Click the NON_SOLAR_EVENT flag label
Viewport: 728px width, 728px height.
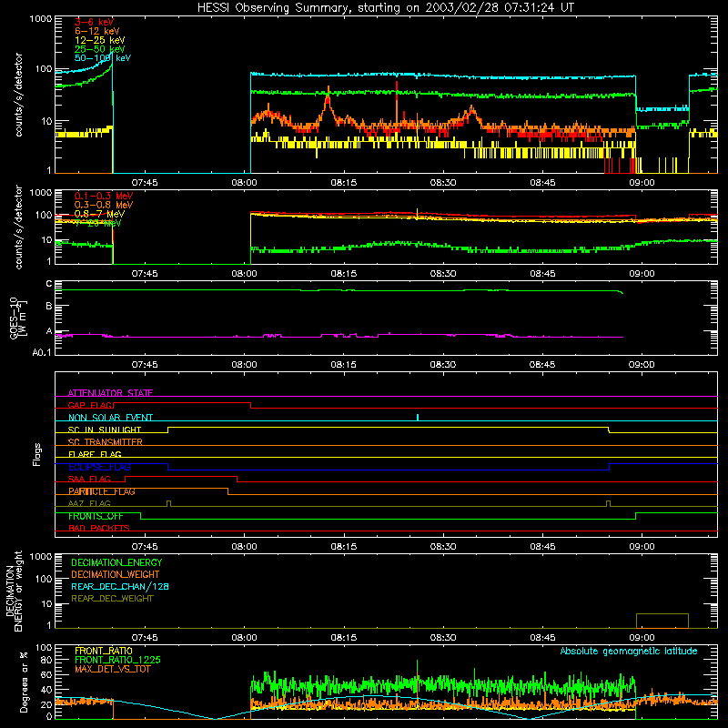coord(110,418)
